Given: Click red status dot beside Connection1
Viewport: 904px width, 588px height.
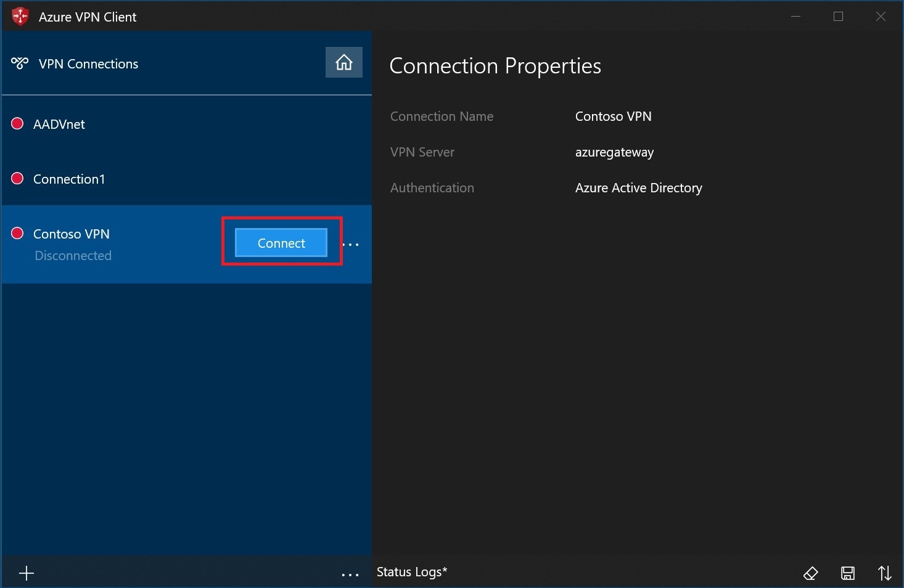Looking at the screenshot, I should (x=17, y=179).
